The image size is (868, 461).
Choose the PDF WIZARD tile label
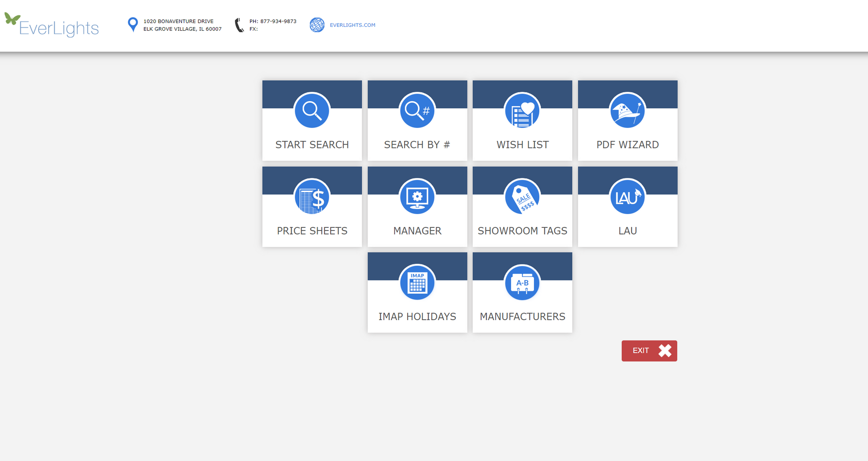click(628, 145)
